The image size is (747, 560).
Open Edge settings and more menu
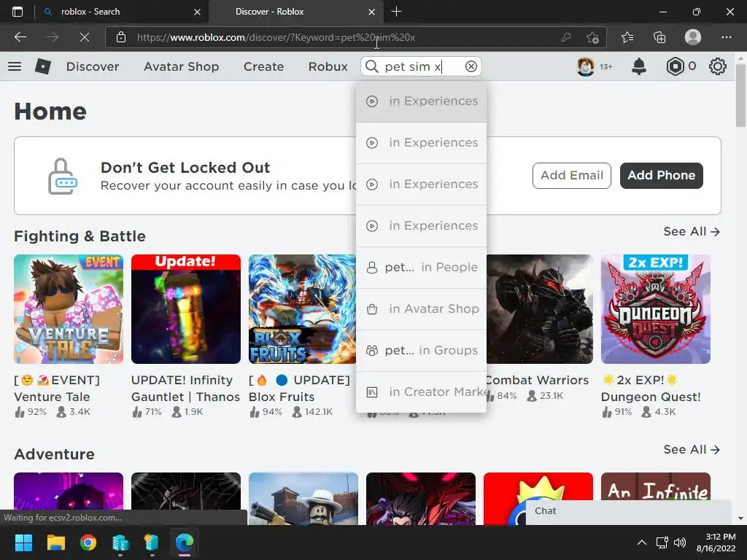[726, 37]
